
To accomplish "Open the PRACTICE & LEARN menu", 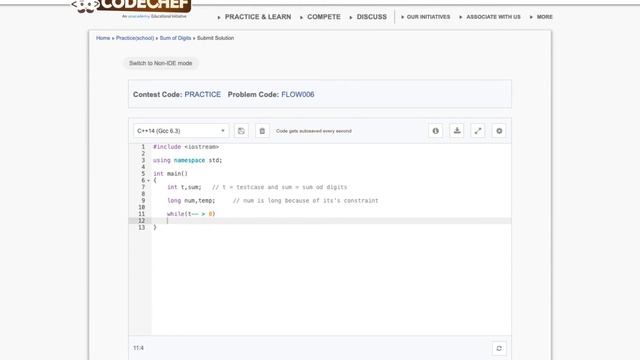I will [258, 17].
